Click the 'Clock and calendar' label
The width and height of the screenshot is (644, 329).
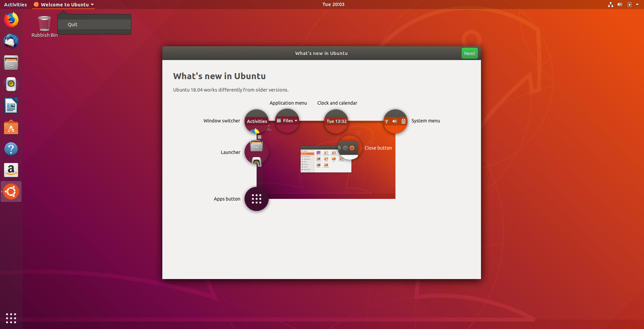pyautogui.click(x=337, y=103)
